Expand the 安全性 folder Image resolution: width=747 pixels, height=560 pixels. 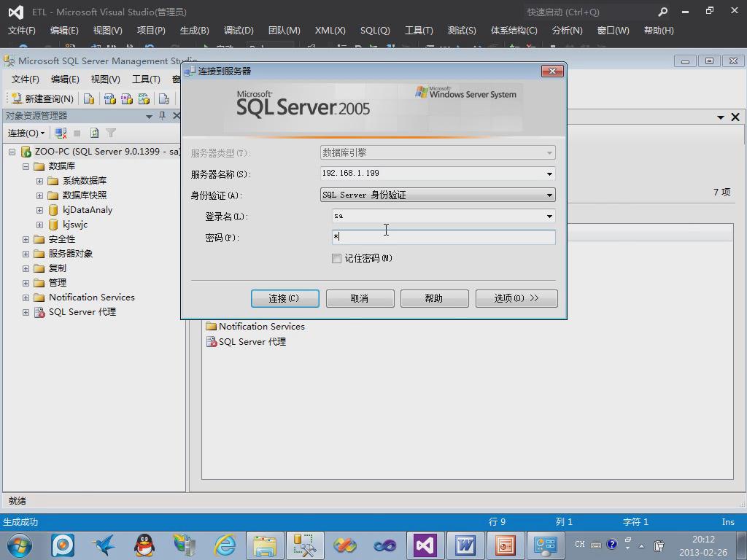click(26, 239)
